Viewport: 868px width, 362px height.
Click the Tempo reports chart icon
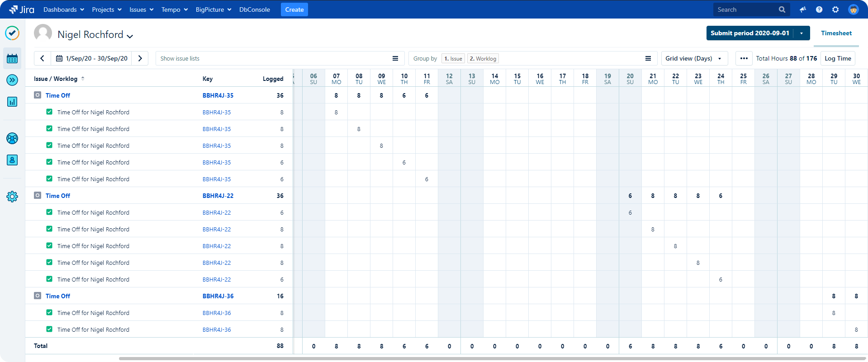[12, 102]
